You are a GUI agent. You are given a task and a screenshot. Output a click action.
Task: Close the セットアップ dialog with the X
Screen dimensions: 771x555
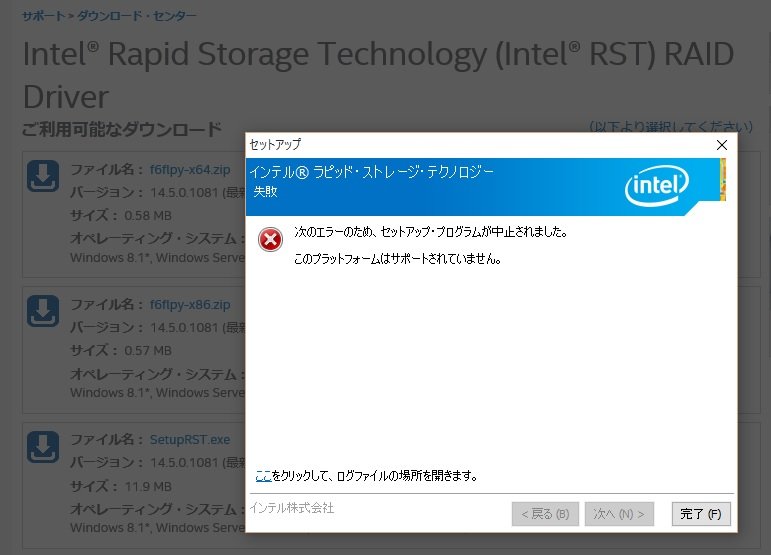tap(722, 145)
